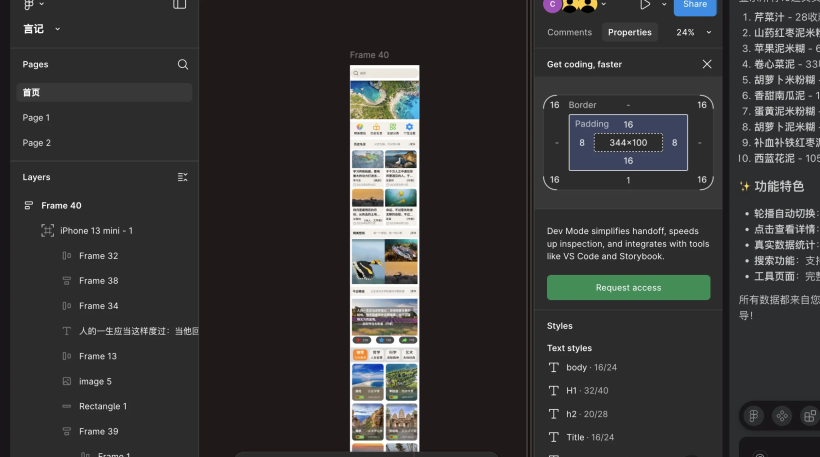Close the 'Get coding, faster' banner
The width and height of the screenshot is (820, 457).
pos(707,64)
